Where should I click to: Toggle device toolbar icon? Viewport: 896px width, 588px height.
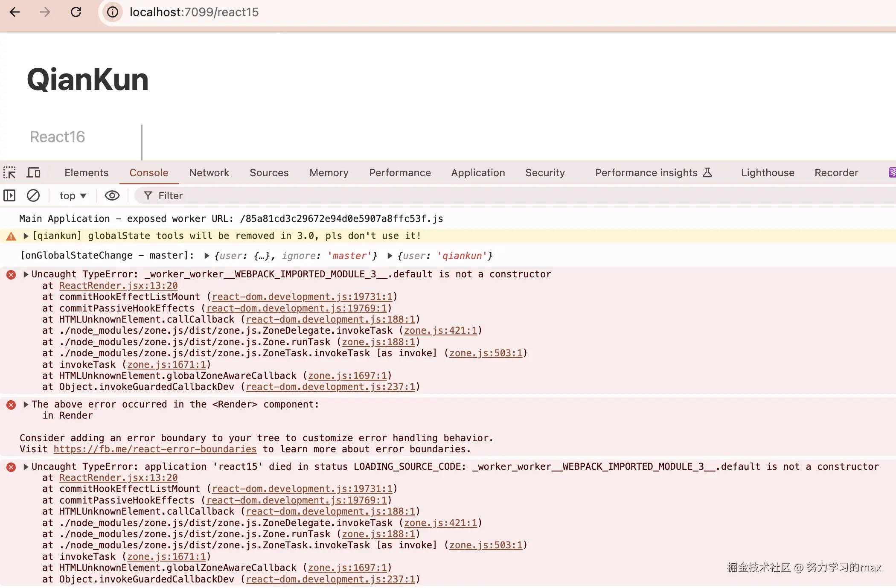point(33,173)
